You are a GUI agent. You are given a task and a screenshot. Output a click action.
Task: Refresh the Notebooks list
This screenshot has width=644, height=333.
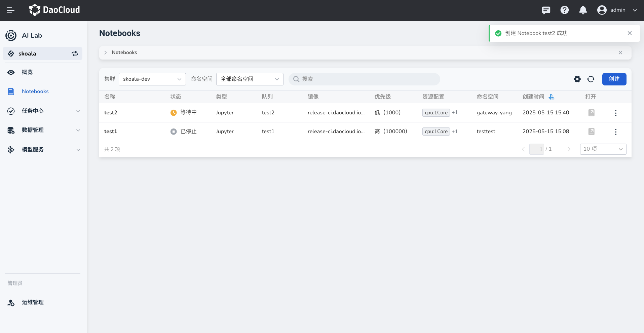[591, 79]
